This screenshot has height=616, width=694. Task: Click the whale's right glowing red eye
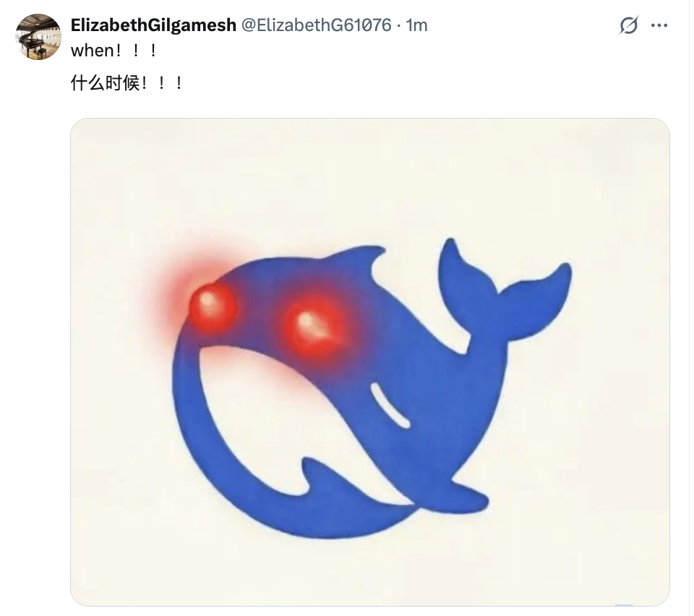tap(313, 327)
